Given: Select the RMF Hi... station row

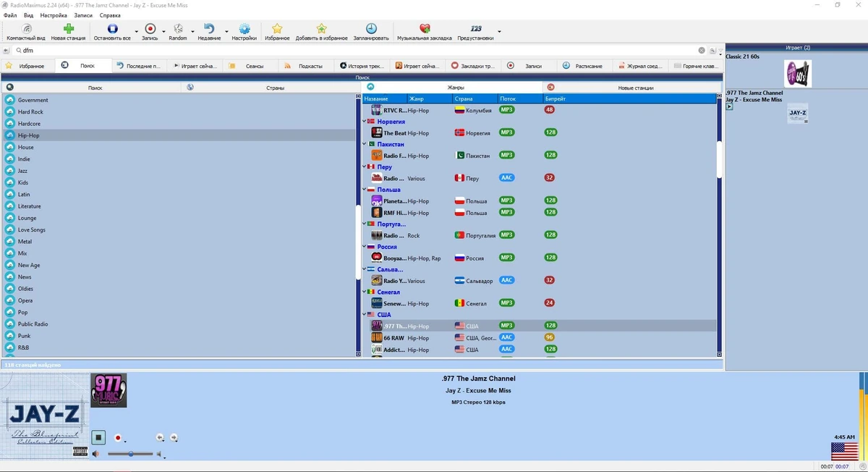Looking at the screenshot, I should coord(539,213).
